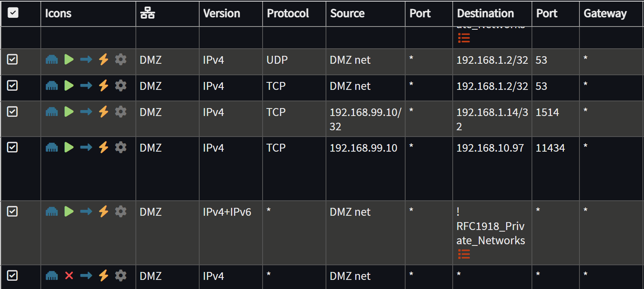Click the Protocol column header
Image resolution: width=644 pixels, height=289 pixels.
(288, 13)
